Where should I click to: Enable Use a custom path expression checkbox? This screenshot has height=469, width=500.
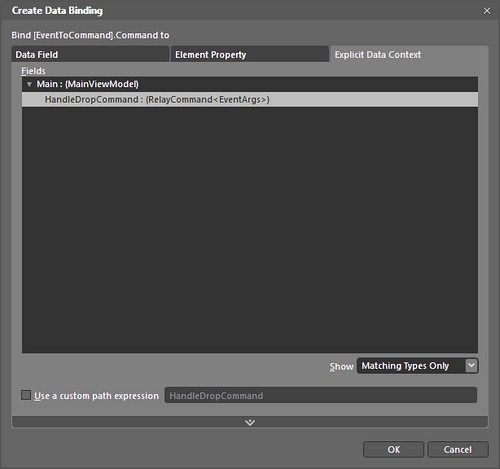26,395
